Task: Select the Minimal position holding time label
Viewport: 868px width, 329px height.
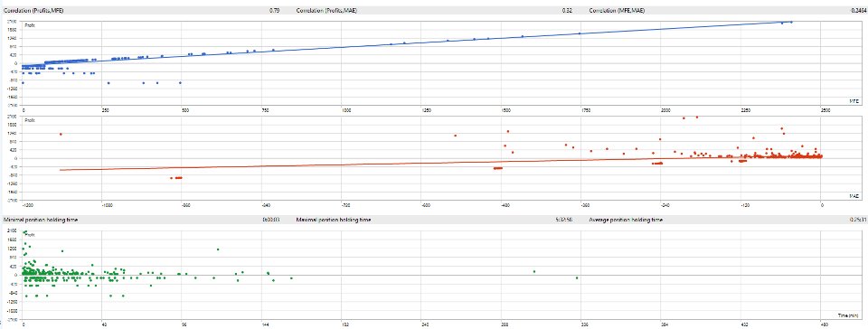Action: pyautogui.click(x=41, y=220)
